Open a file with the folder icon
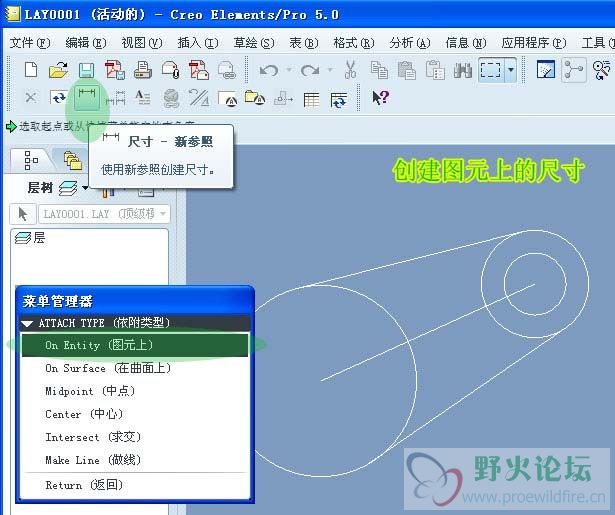Image resolution: width=615 pixels, height=515 pixels. coord(58,71)
